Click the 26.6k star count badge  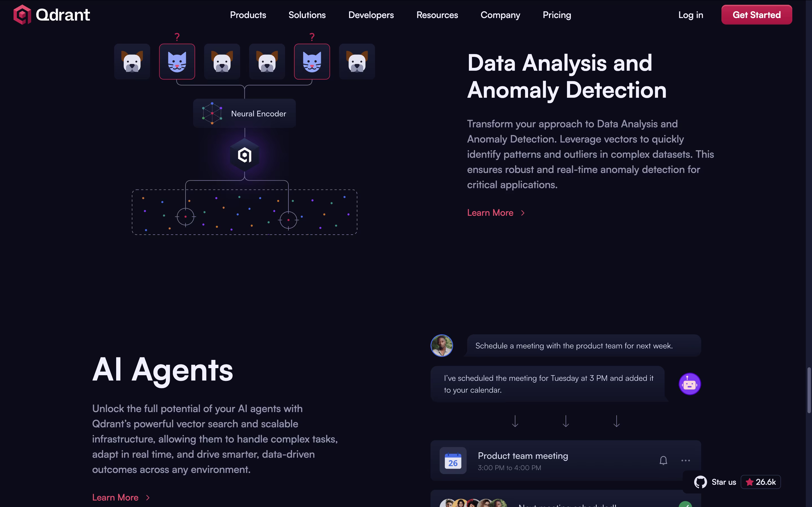click(x=761, y=482)
